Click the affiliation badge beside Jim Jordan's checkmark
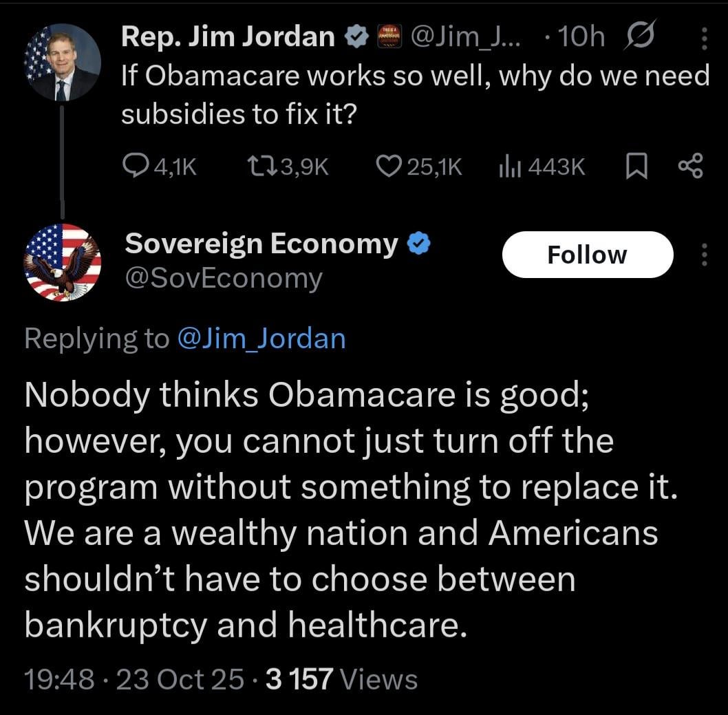 [x=389, y=37]
